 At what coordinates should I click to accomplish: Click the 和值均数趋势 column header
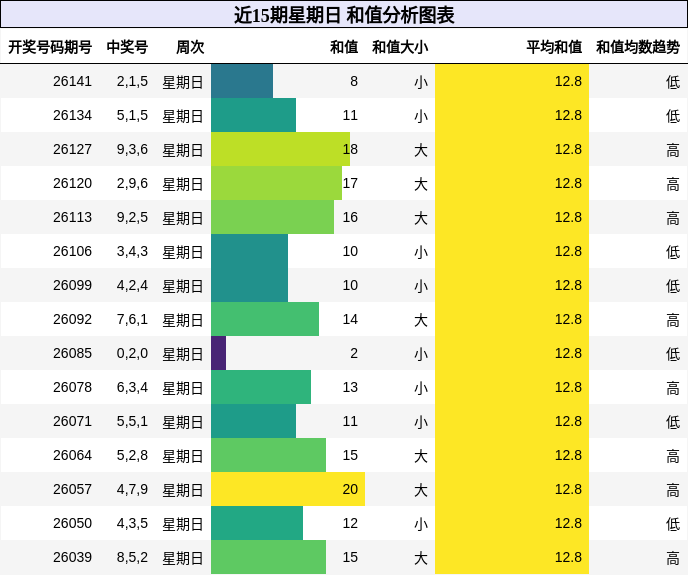(638, 47)
